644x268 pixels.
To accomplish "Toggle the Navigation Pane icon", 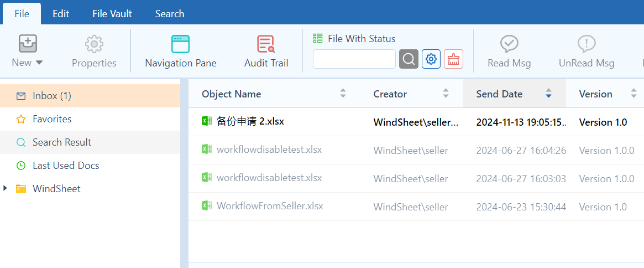I will [x=181, y=44].
